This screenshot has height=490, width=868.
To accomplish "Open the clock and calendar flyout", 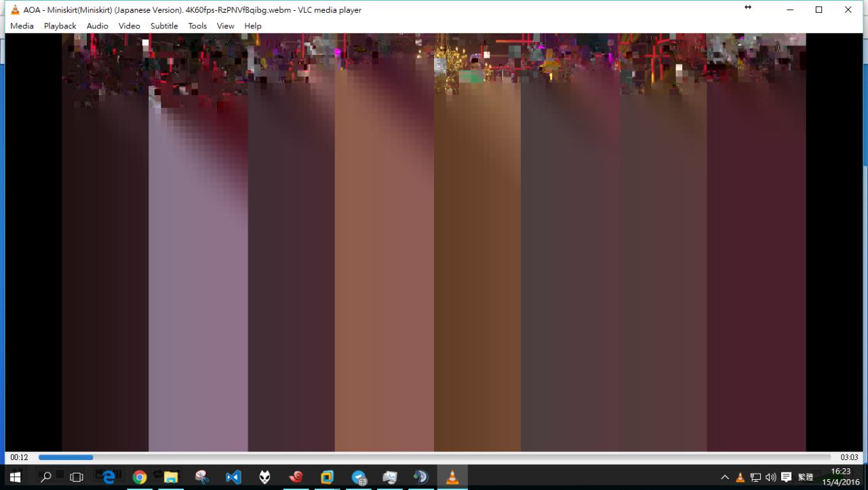I will tap(841, 477).
